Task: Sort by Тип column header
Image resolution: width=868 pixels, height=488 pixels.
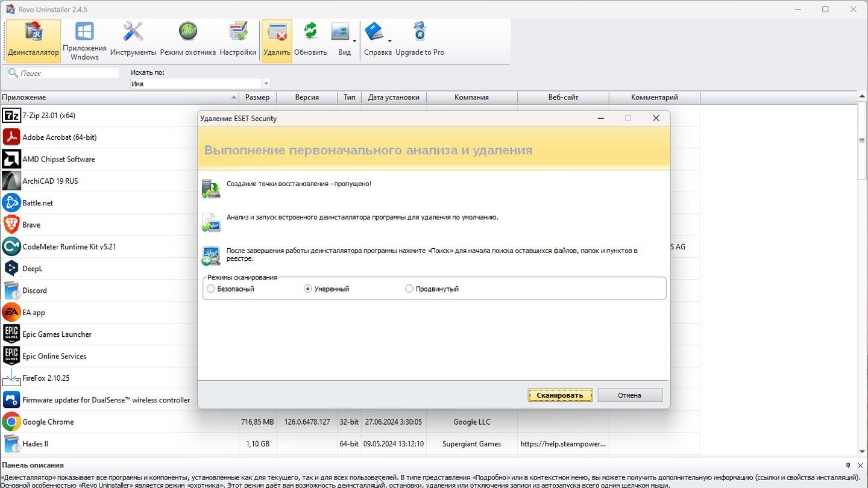Action: (x=350, y=97)
